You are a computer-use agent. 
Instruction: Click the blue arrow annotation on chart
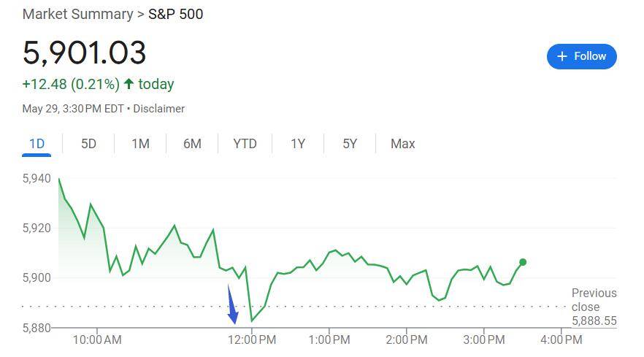232,304
